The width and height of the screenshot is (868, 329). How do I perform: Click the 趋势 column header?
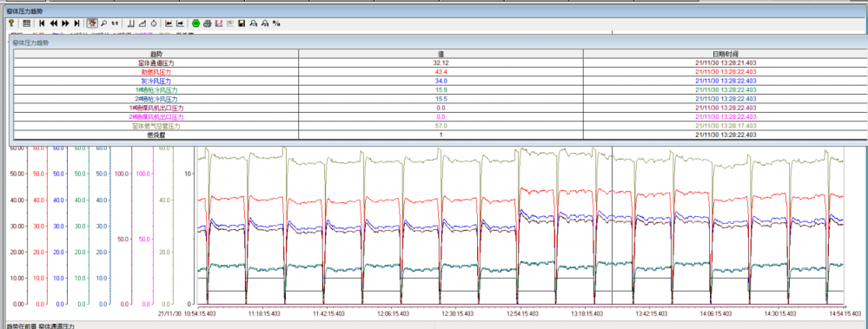pyautogui.click(x=156, y=54)
